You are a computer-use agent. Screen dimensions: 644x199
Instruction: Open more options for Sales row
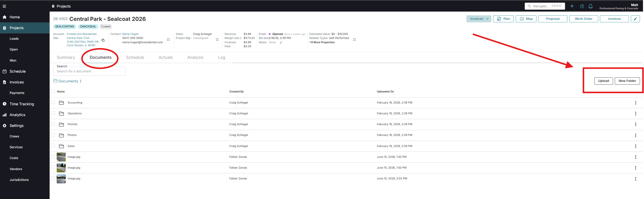tap(635, 146)
